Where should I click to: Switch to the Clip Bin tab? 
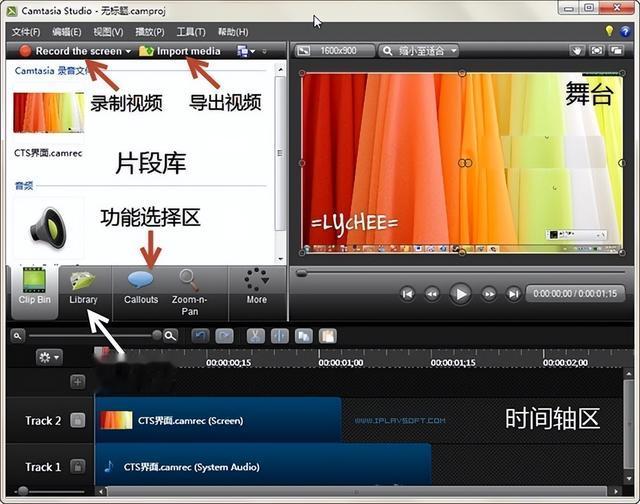[x=35, y=291]
